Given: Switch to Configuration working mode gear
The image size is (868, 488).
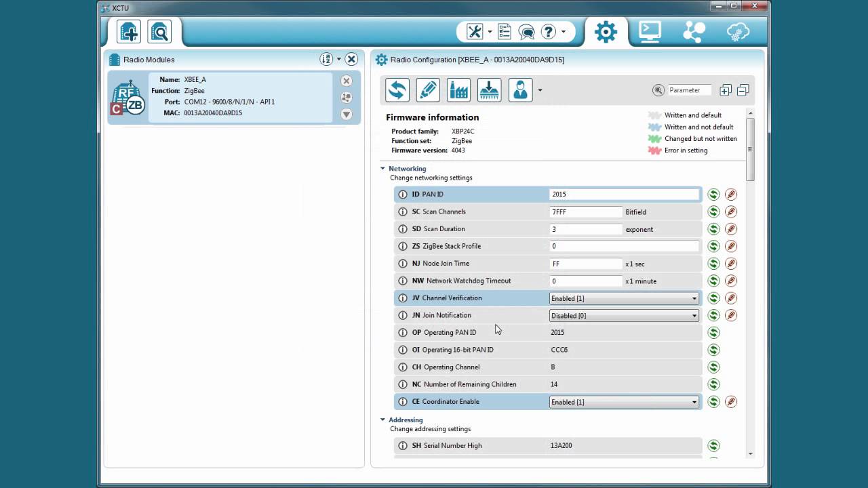Looking at the screenshot, I should click(x=606, y=32).
